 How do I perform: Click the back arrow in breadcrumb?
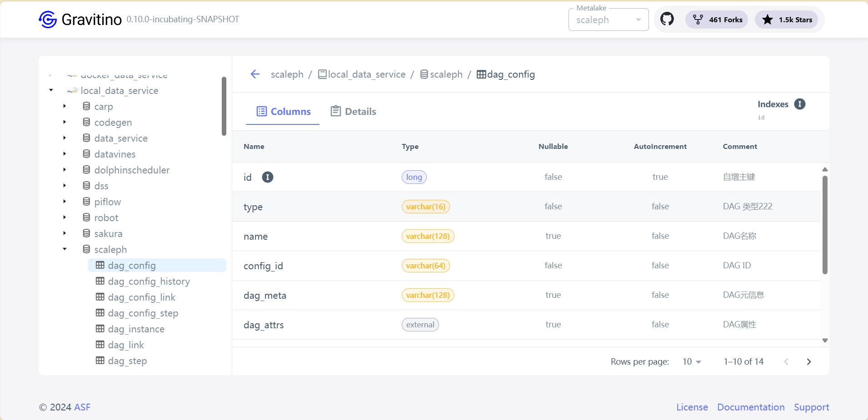tap(255, 74)
